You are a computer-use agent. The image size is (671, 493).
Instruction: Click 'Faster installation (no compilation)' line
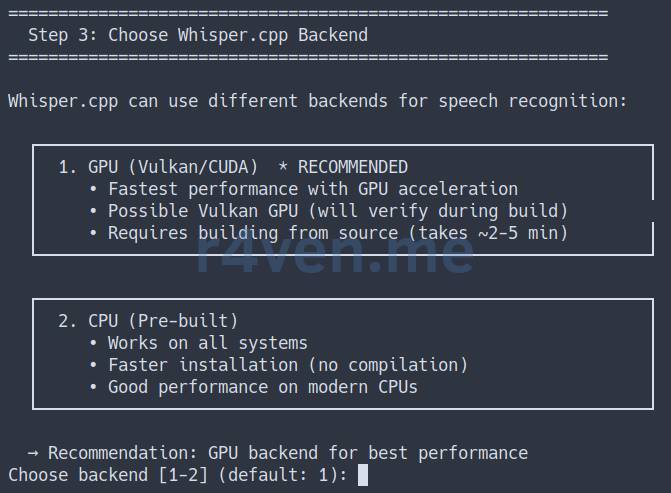[288, 365]
